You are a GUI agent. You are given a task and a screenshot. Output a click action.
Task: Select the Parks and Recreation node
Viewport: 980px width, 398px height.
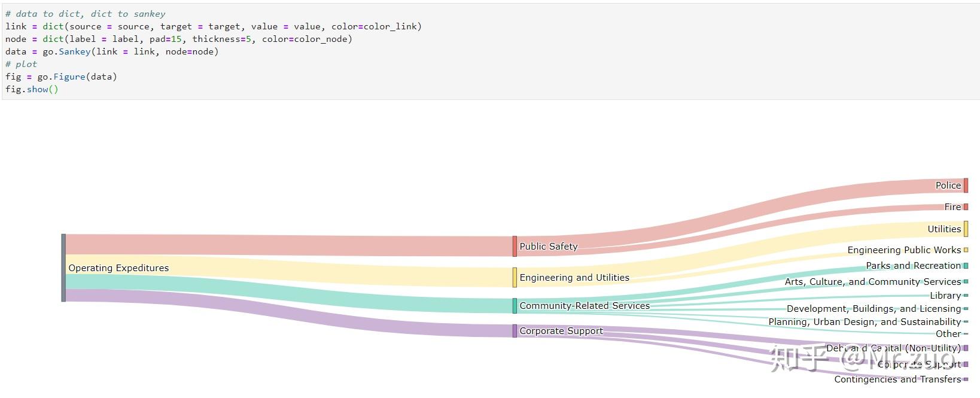966,266
